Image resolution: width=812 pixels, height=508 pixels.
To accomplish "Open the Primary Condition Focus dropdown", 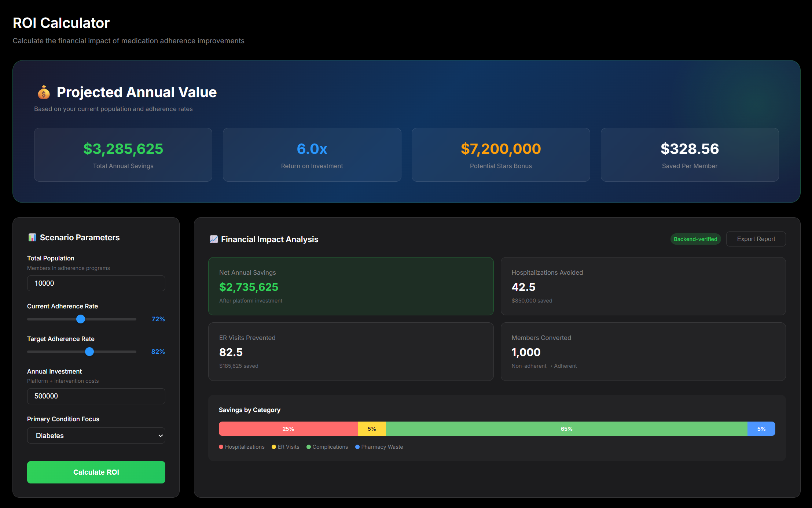I will click(96, 435).
